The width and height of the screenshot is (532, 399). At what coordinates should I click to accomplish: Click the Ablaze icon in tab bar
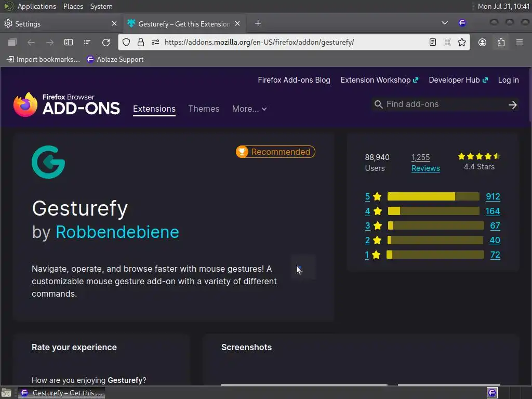(x=462, y=23)
